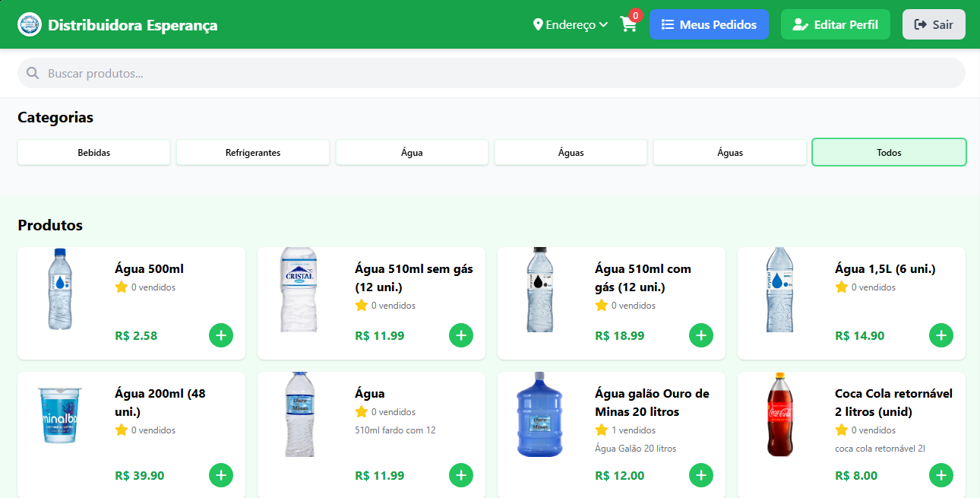Add Água galão Ouro de Minas to cart
Screen dimensions: 980x498
tap(701, 475)
